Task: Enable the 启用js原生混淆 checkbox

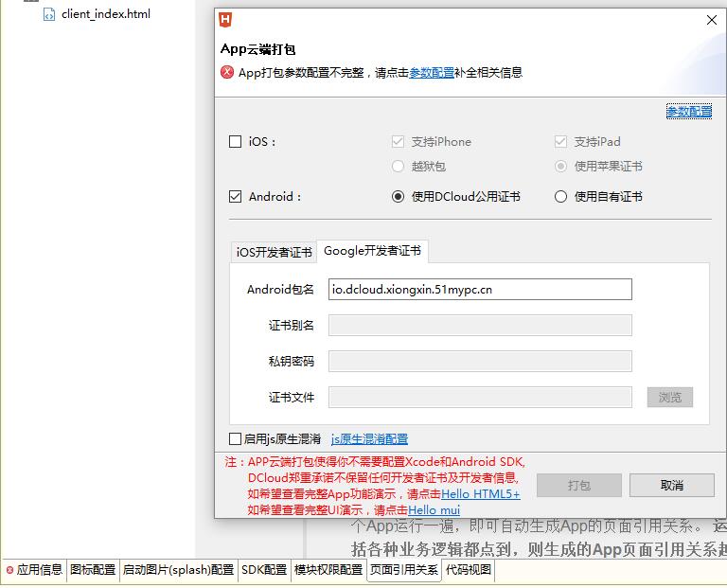Action: click(236, 438)
